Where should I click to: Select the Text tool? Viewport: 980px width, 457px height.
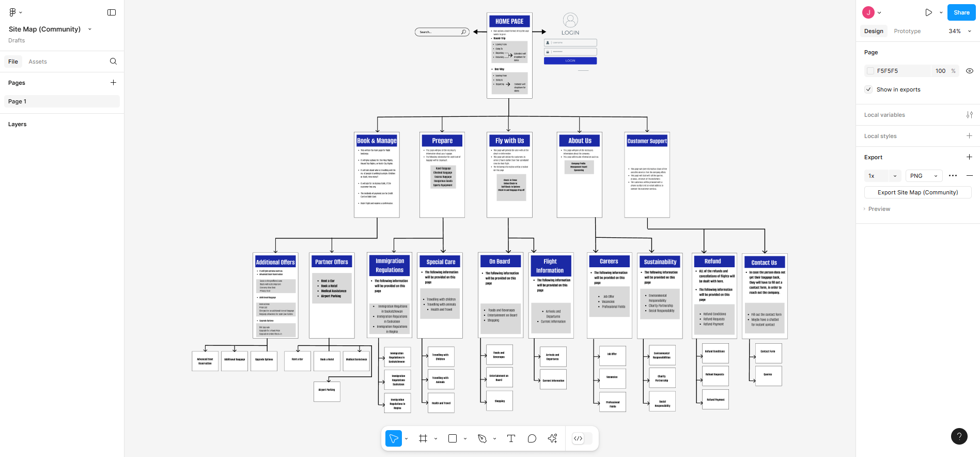coord(511,438)
